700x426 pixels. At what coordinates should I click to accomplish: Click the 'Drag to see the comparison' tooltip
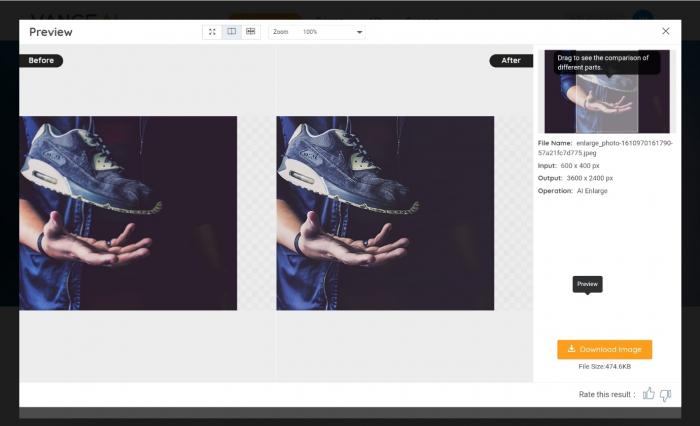coord(606,63)
